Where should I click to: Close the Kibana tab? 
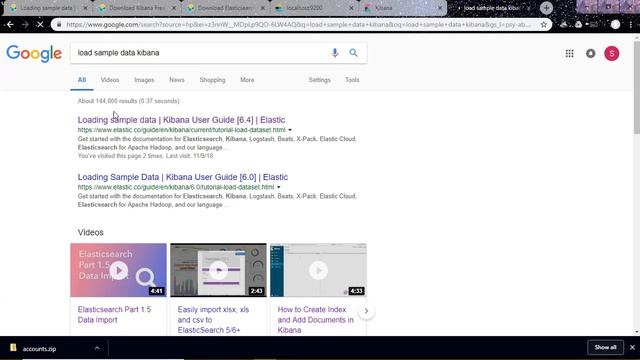click(440, 8)
